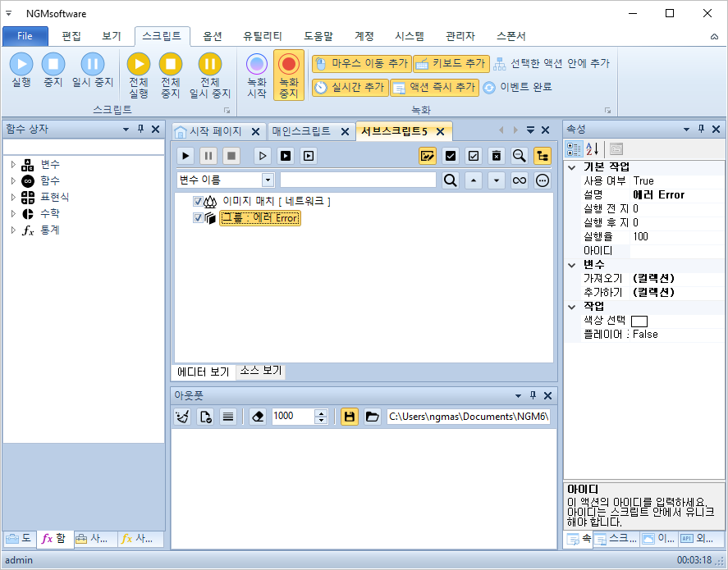The height and width of the screenshot is (570, 728).
Task: Click the 전체 실행 (run all) icon
Action: pyautogui.click(x=139, y=64)
